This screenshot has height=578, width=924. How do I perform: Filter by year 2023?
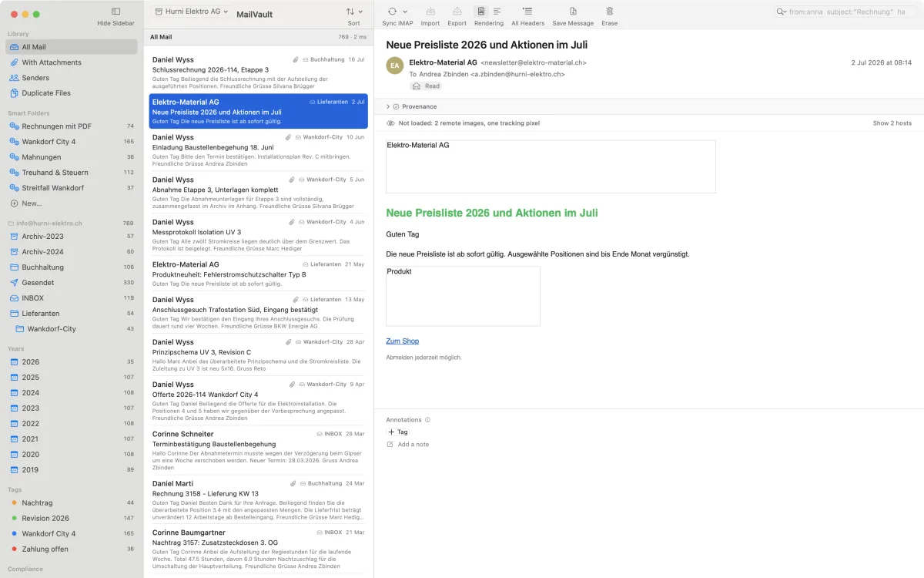coord(72,408)
